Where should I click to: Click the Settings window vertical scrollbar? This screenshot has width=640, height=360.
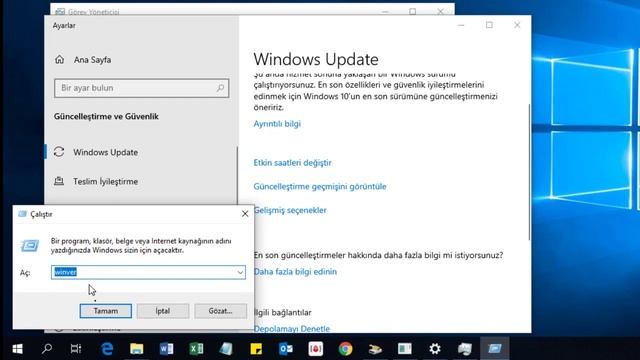coord(529,171)
